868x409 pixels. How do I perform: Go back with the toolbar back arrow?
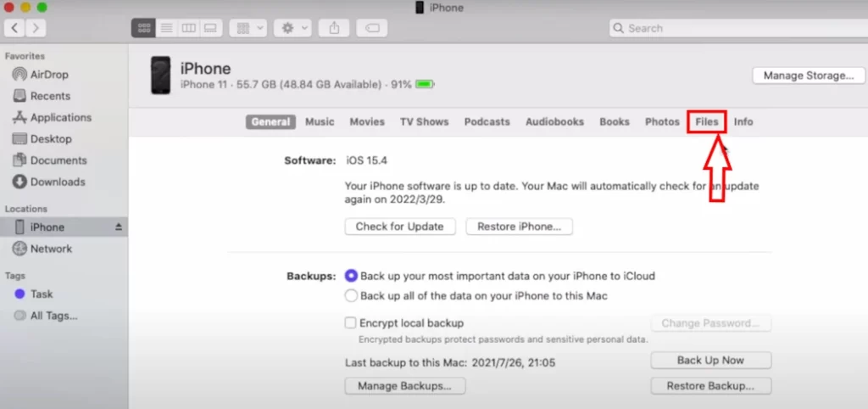point(14,28)
